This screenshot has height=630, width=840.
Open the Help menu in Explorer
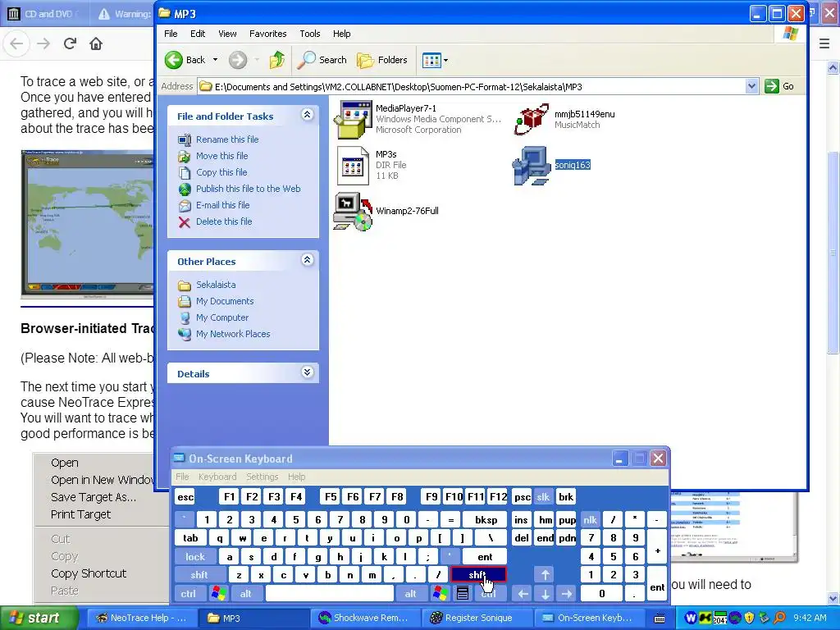[x=341, y=34]
